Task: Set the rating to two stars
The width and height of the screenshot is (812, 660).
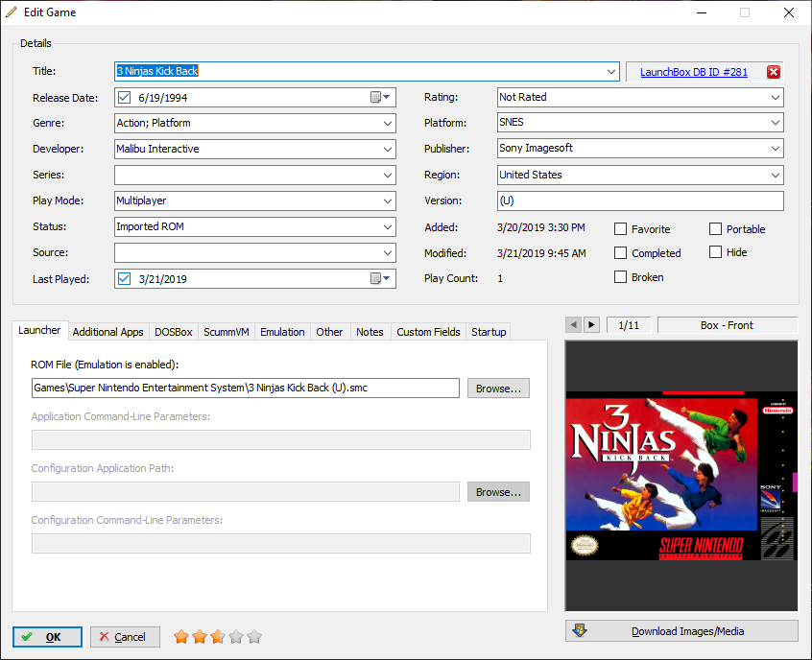Action: point(200,637)
